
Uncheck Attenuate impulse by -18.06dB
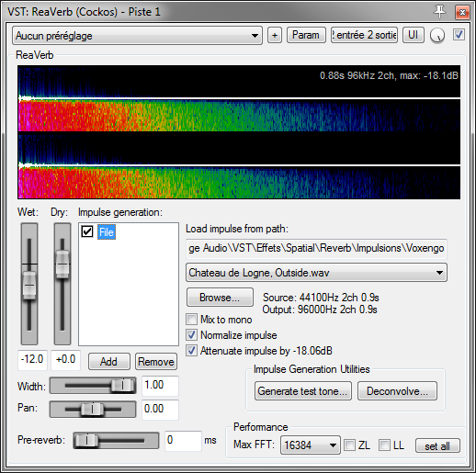(x=192, y=351)
